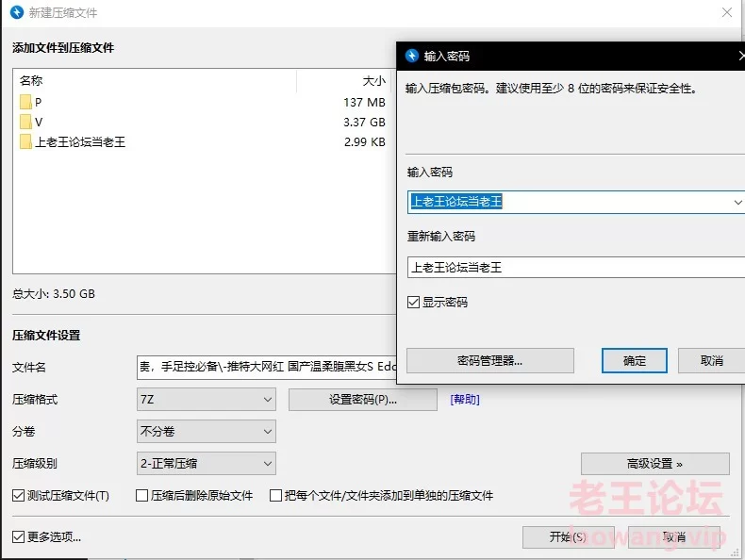Image resolution: width=745 pixels, height=560 pixels.
Task: Select the folder icon for P
Action: (x=25, y=102)
